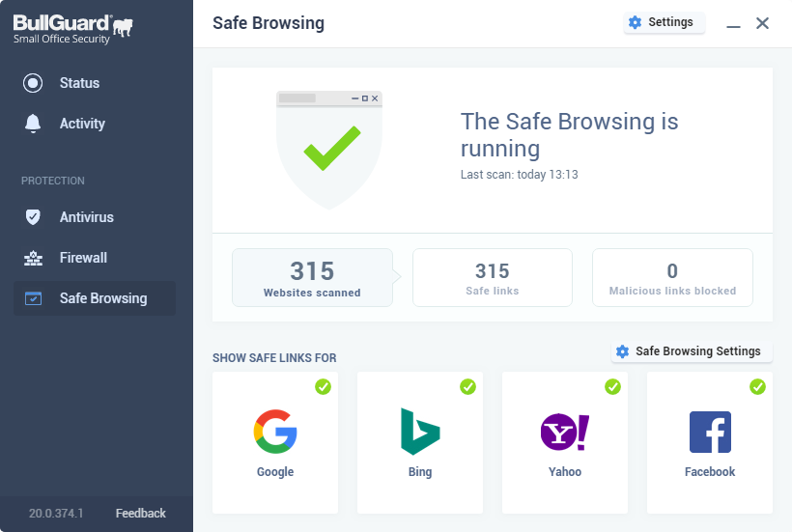Viewport: 792px width, 532px height.
Task: Disable the Yahoo safe links checkmark
Action: click(612, 386)
